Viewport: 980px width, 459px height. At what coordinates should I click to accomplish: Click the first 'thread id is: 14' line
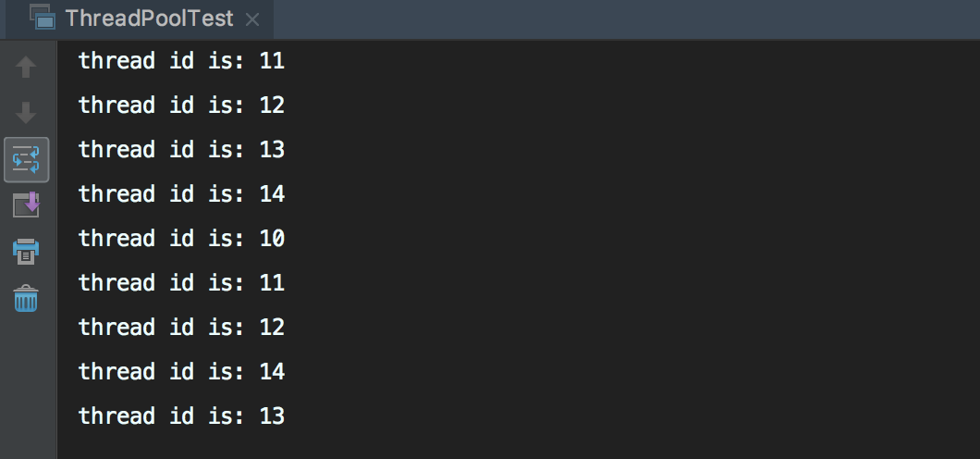181,194
